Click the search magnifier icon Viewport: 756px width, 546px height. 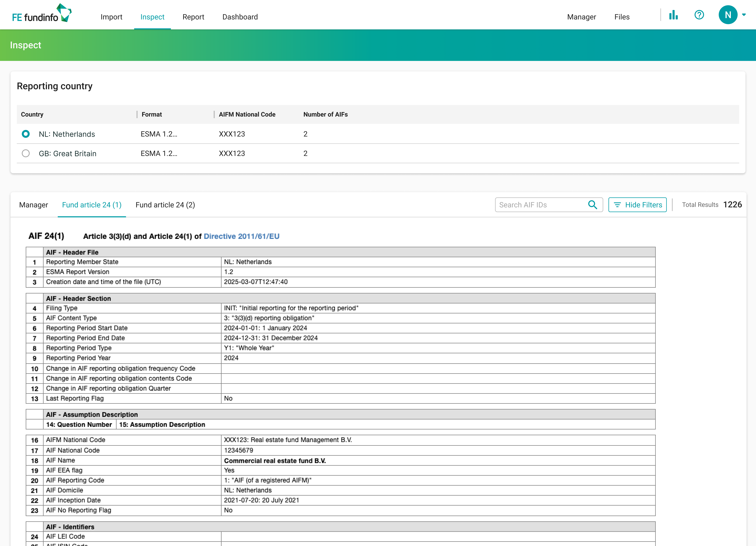592,205
